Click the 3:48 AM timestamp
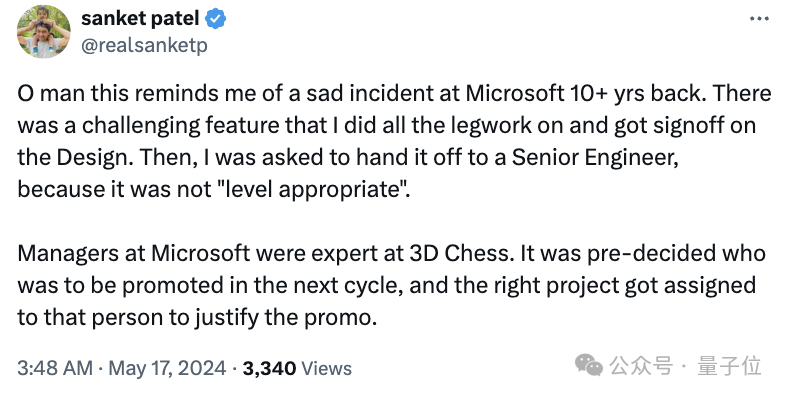Screen dimensions: 786x396 pos(55,368)
